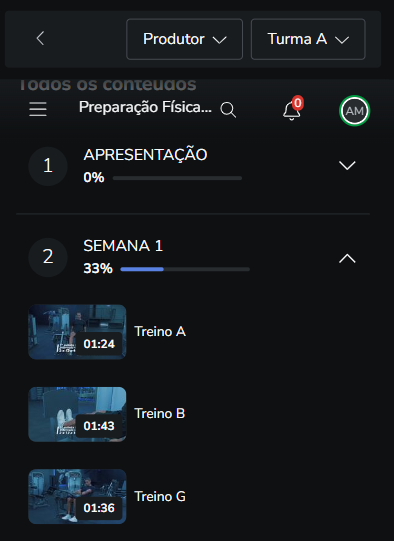Select module number 2 circle
The width and height of the screenshot is (394, 541).
point(48,257)
